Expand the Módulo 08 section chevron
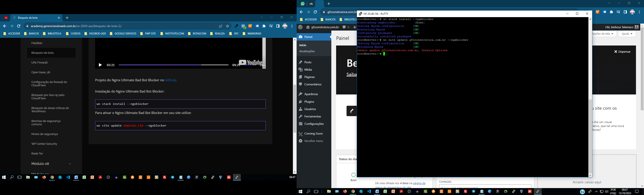The height and width of the screenshot is (195, 644). pyautogui.click(x=70, y=164)
